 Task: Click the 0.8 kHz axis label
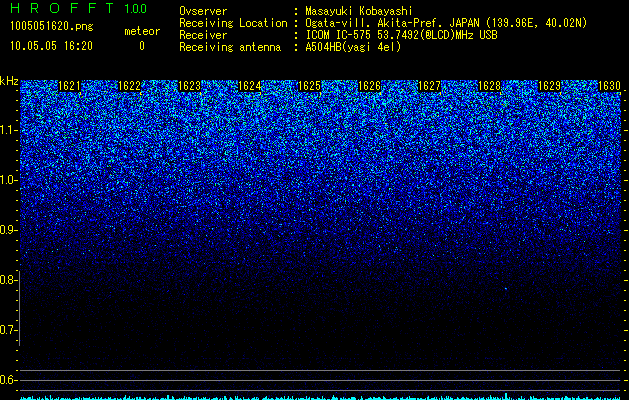8,280
